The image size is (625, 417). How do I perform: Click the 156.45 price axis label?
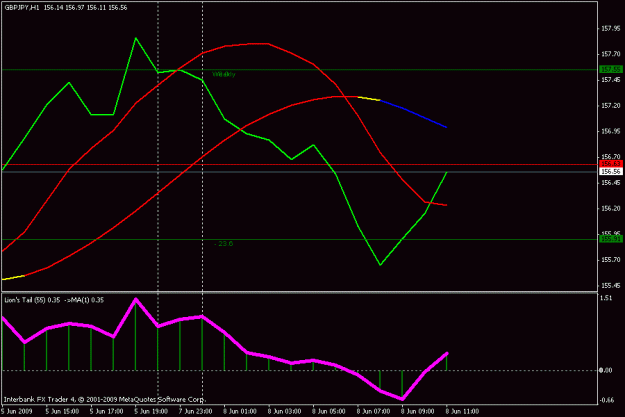pos(611,183)
